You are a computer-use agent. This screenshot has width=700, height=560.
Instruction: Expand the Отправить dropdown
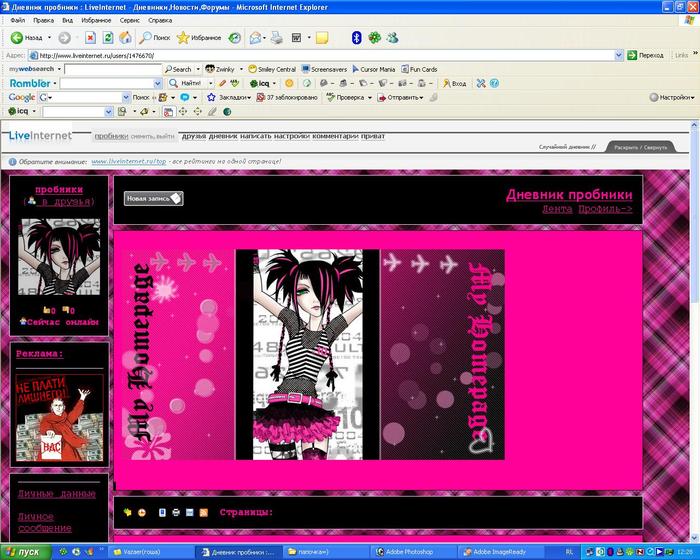421,97
